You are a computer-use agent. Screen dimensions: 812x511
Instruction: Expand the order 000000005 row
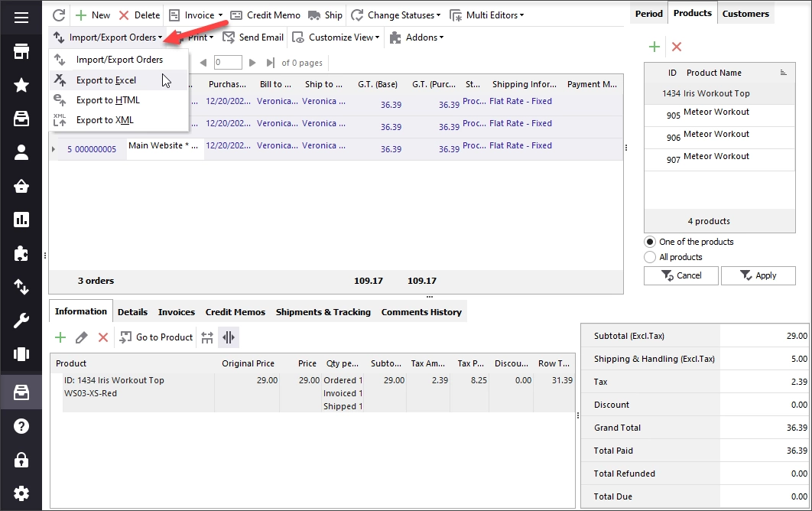coord(54,149)
